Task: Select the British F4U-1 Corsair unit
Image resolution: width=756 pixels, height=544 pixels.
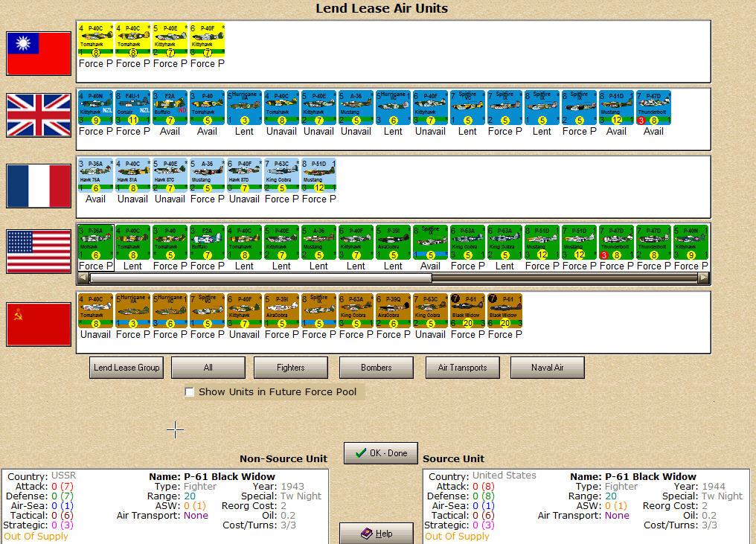Action: 132,108
